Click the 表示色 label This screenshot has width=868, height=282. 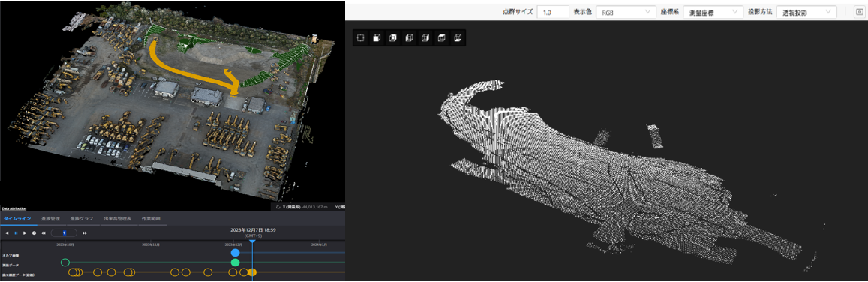tap(582, 12)
